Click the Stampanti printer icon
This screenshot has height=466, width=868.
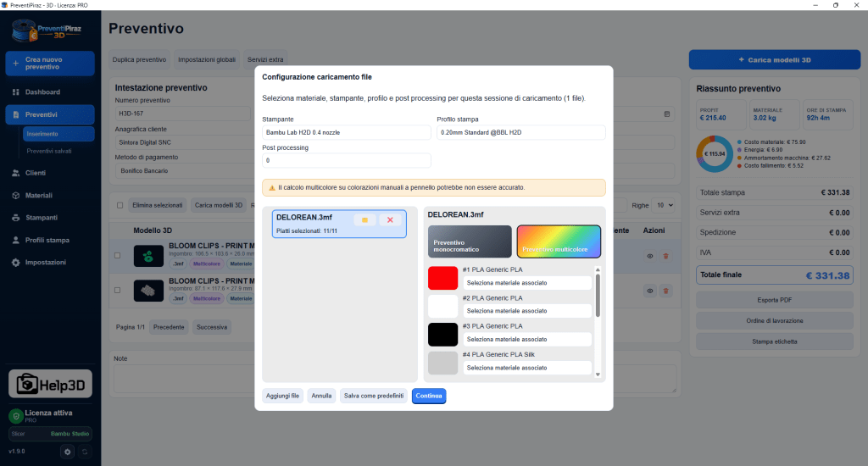click(x=15, y=218)
